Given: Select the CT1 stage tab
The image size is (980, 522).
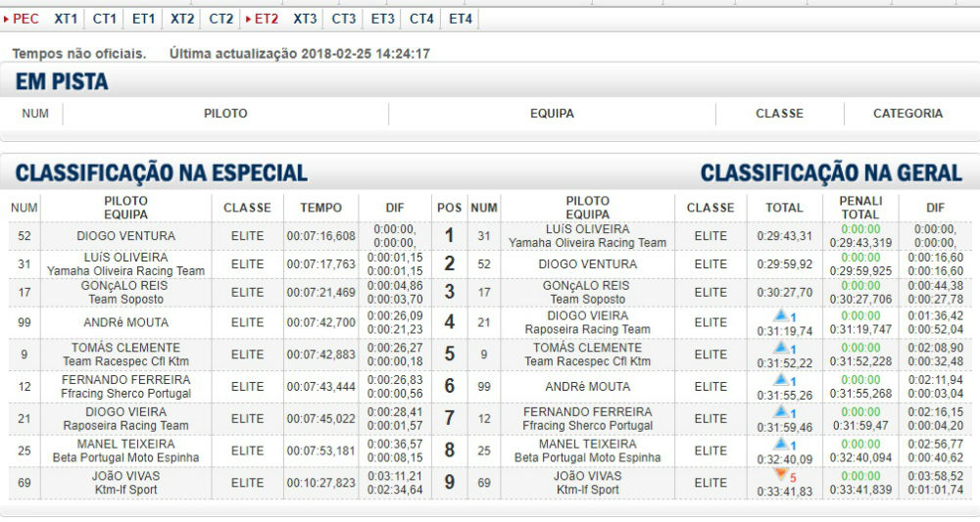Looking at the screenshot, I should pyautogui.click(x=105, y=19).
